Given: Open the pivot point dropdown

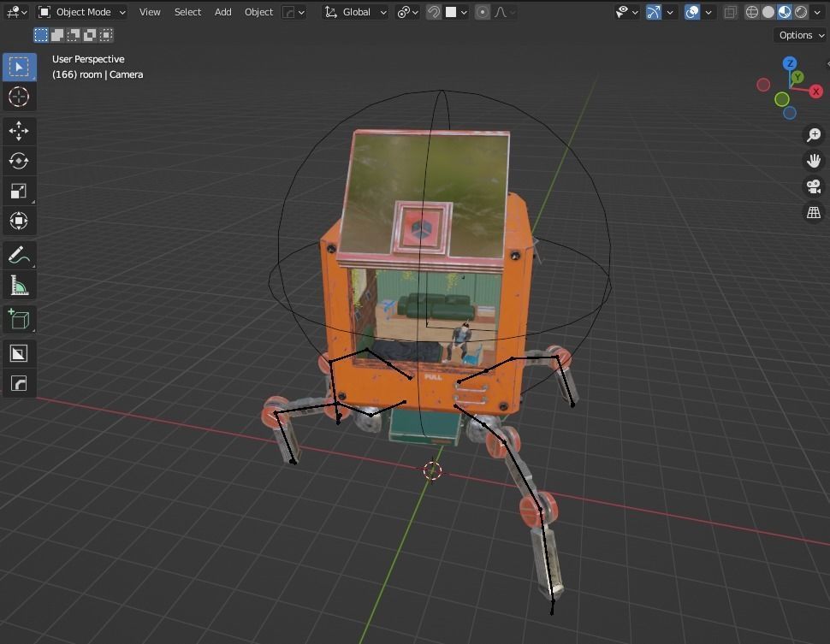Looking at the screenshot, I should pos(407,12).
